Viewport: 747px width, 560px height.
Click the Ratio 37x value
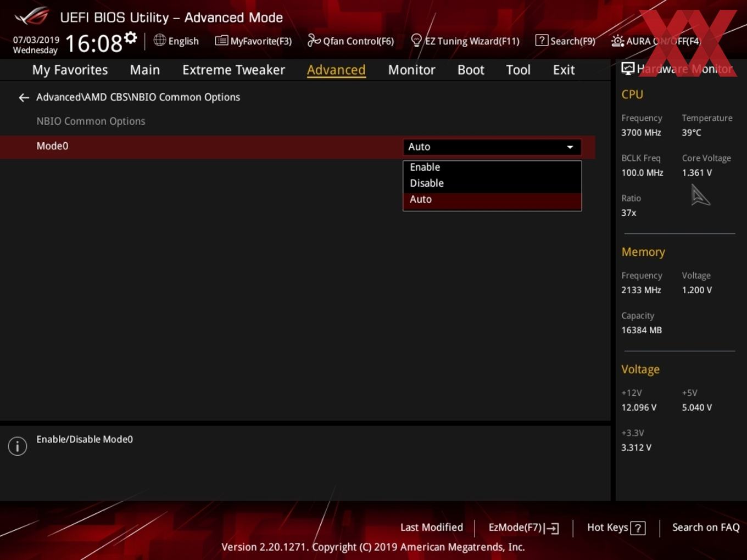pos(629,212)
